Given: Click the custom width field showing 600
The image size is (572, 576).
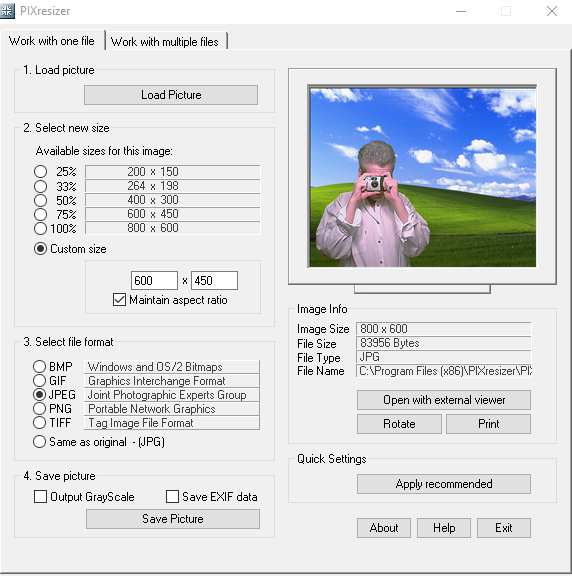Looking at the screenshot, I should [154, 281].
